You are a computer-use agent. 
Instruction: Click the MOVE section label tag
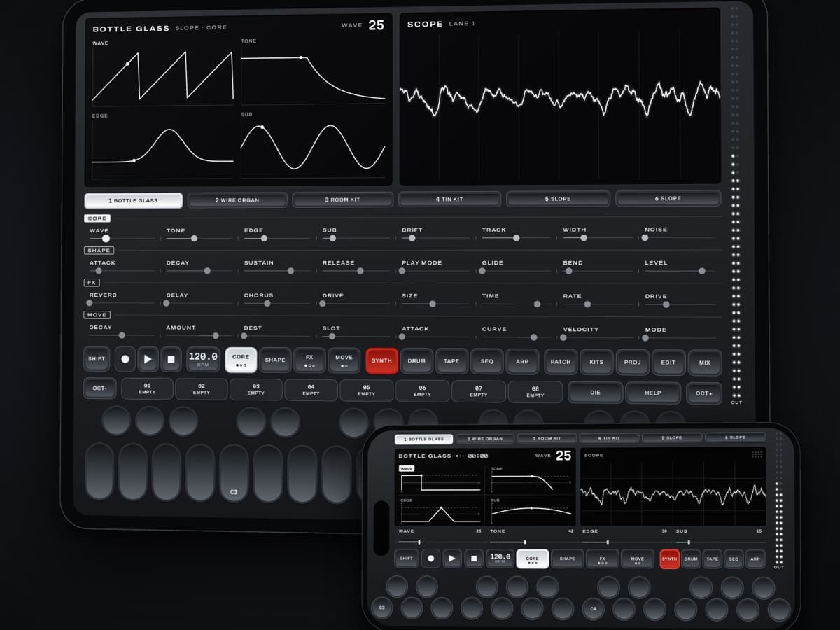tap(97, 315)
